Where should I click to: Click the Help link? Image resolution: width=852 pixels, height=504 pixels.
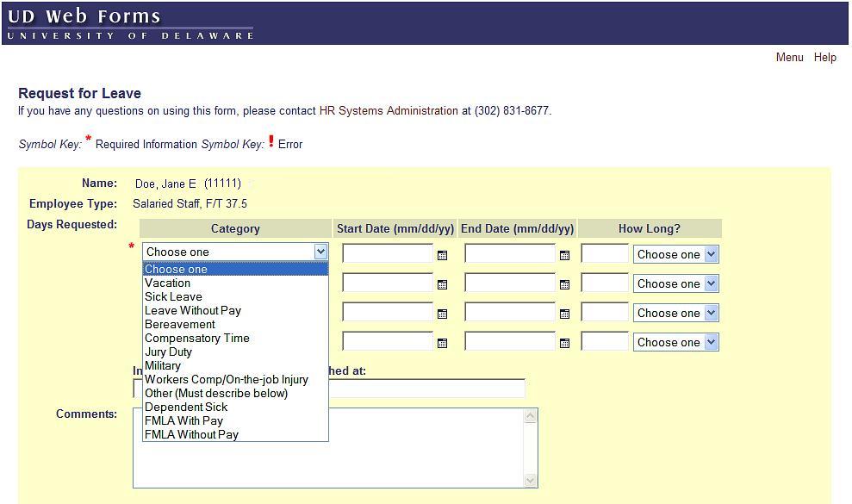824,57
